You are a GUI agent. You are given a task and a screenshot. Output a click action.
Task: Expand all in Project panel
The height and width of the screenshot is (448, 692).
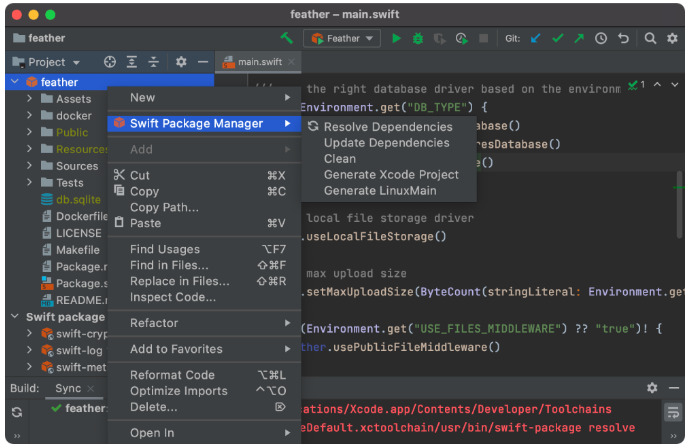tap(132, 62)
